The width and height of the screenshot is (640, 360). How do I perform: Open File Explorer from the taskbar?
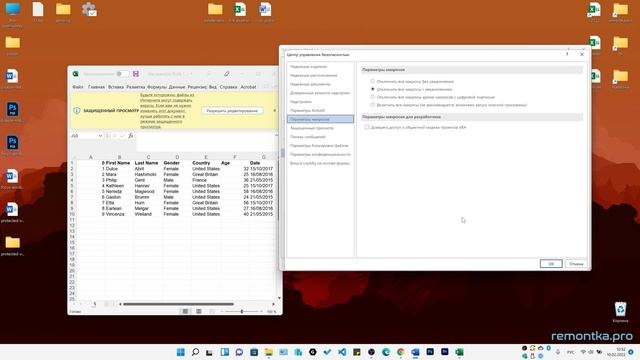(269, 352)
